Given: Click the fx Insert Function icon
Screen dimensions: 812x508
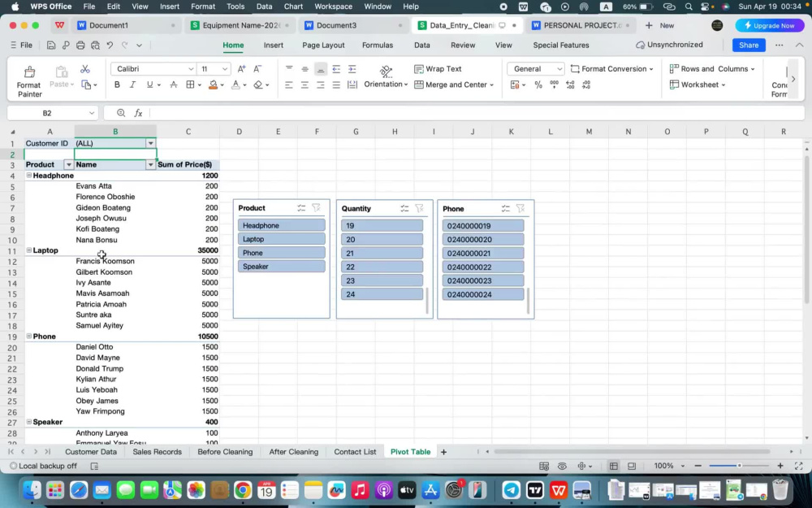Looking at the screenshot, I should tap(138, 113).
